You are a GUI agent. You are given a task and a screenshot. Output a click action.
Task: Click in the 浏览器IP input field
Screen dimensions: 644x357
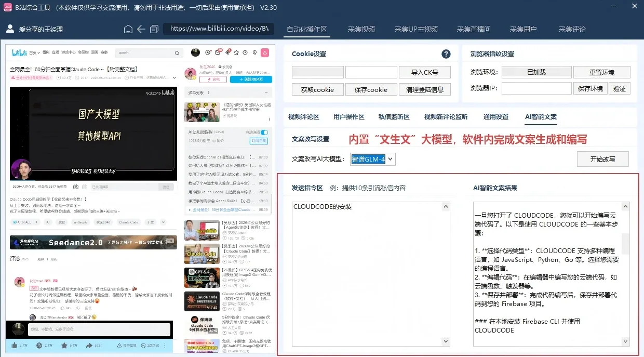pyautogui.click(x=536, y=88)
